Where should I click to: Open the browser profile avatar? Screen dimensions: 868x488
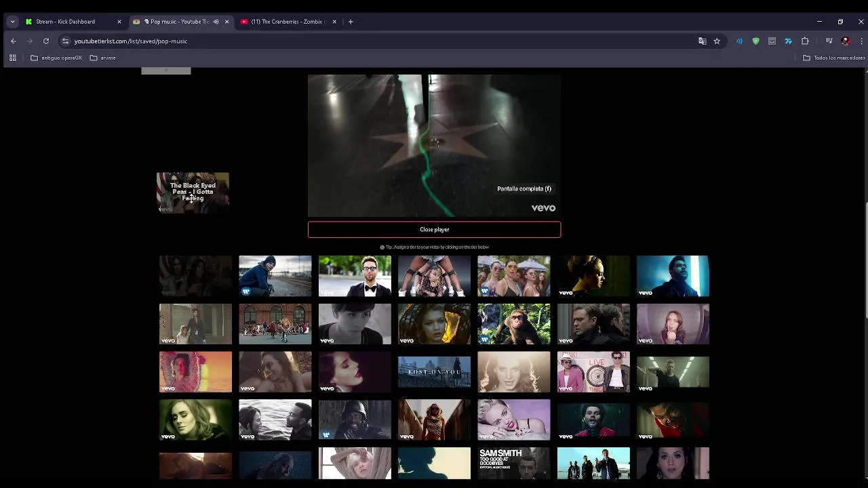tap(846, 41)
